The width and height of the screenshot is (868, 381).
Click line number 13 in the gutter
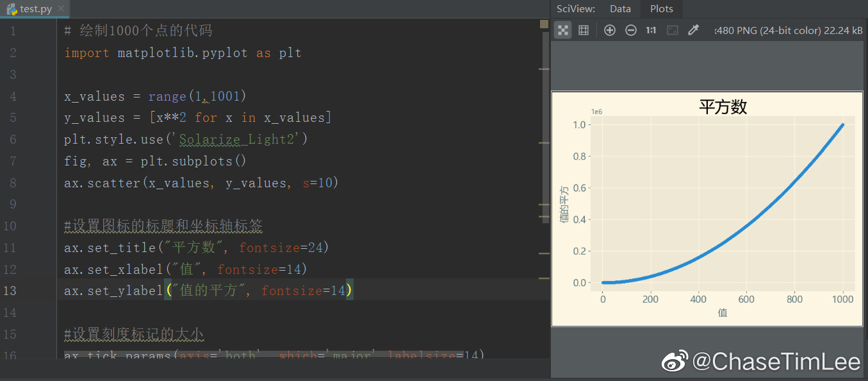10,291
